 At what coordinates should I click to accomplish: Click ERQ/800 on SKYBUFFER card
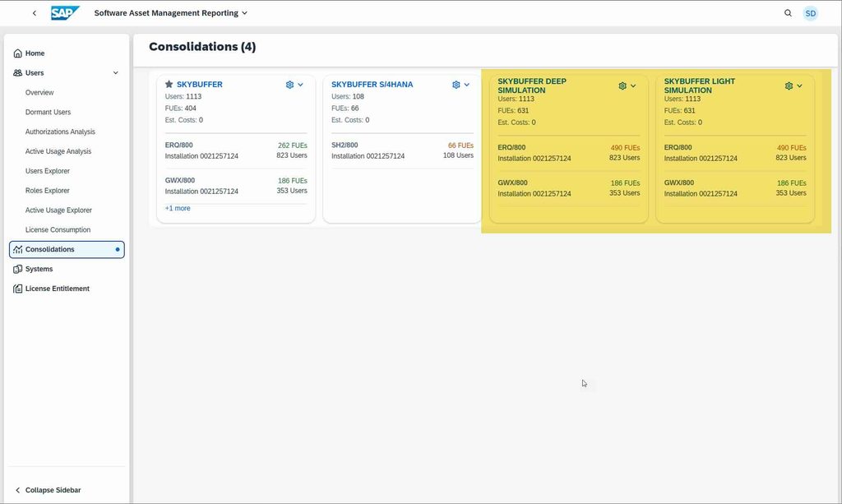click(x=178, y=145)
